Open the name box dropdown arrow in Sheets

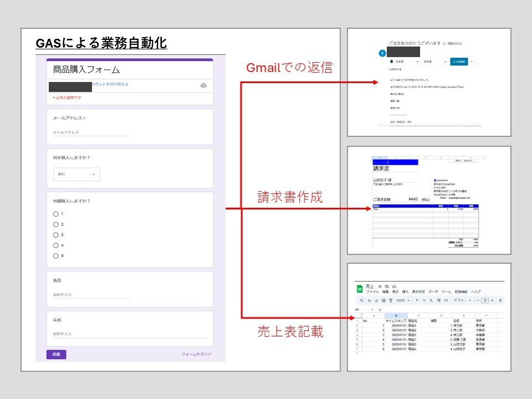point(372,310)
